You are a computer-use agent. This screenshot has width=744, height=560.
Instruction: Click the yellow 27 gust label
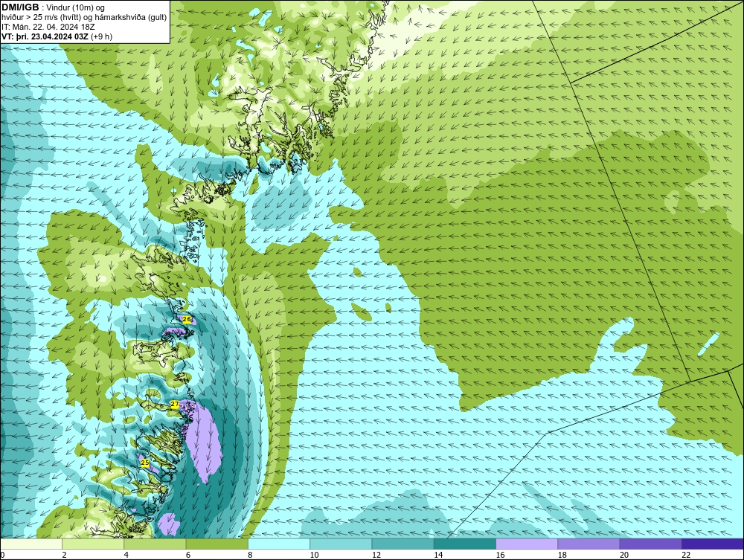pyautogui.click(x=175, y=405)
